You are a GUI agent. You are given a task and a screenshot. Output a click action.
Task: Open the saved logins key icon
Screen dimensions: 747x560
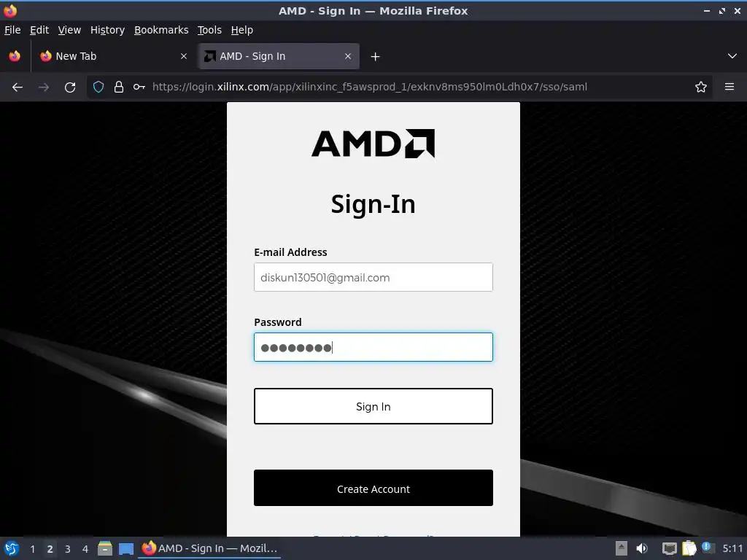tap(139, 87)
